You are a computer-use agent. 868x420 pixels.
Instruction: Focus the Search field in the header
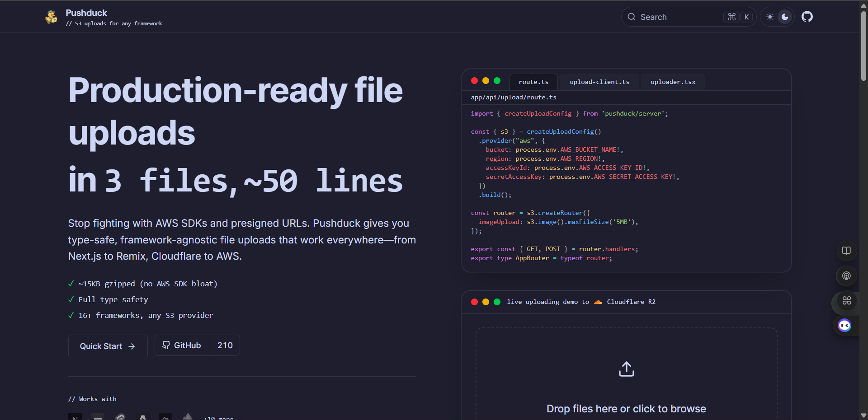[689, 17]
